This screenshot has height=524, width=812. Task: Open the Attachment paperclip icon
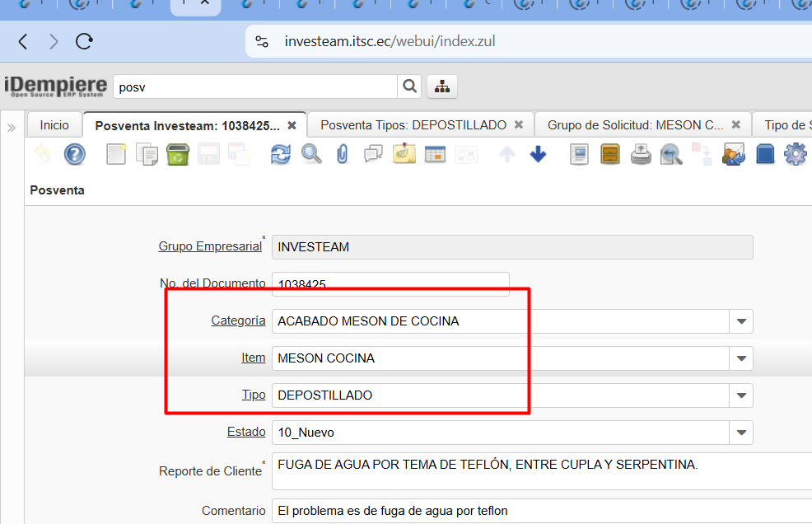(x=343, y=154)
